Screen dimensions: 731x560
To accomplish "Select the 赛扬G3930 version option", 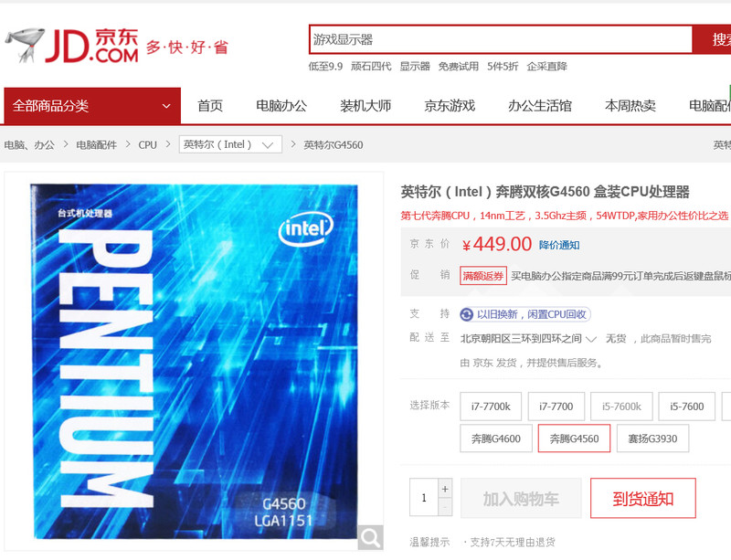I will 652,438.
